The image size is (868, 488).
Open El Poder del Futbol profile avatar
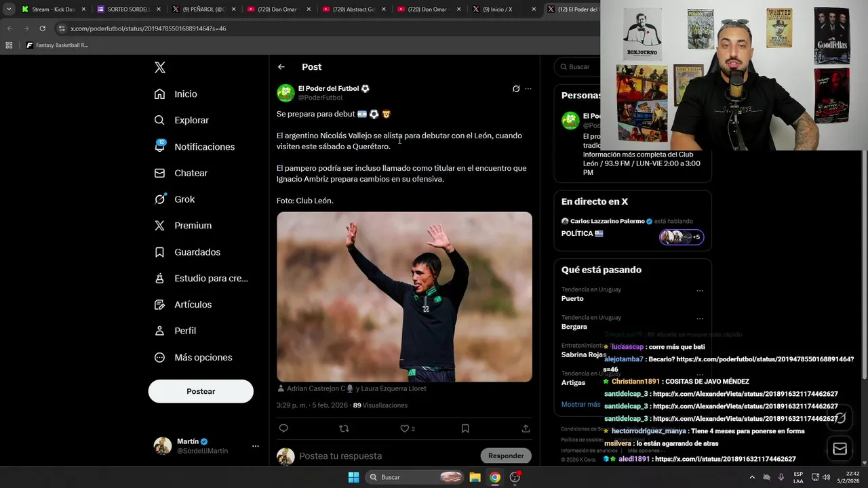pyautogui.click(x=285, y=93)
